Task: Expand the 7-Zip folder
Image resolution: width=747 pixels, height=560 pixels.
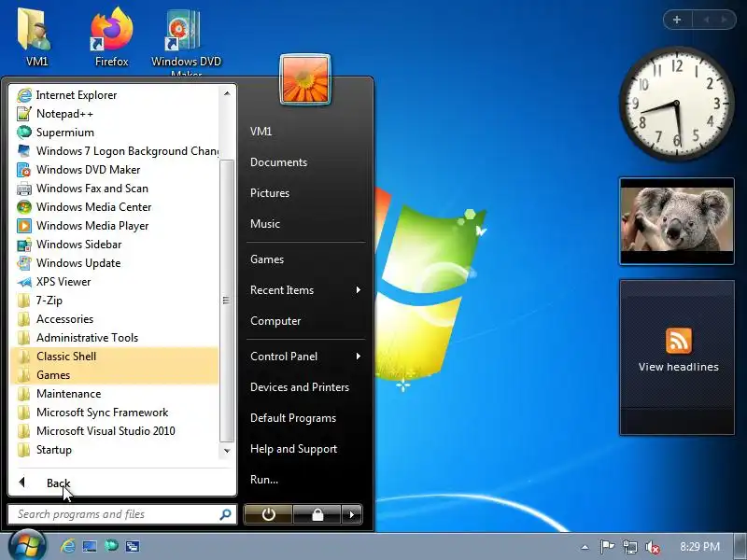Action: click(x=114, y=301)
